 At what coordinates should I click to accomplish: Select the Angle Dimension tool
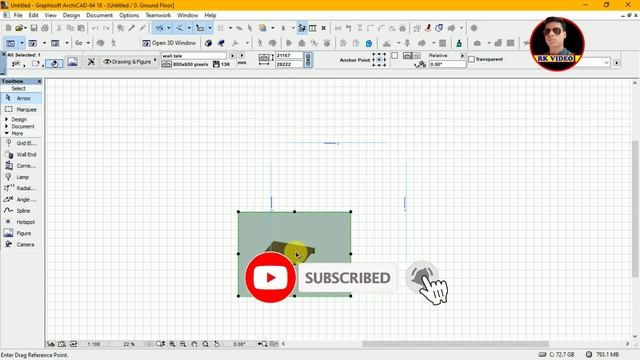coord(21,200)
